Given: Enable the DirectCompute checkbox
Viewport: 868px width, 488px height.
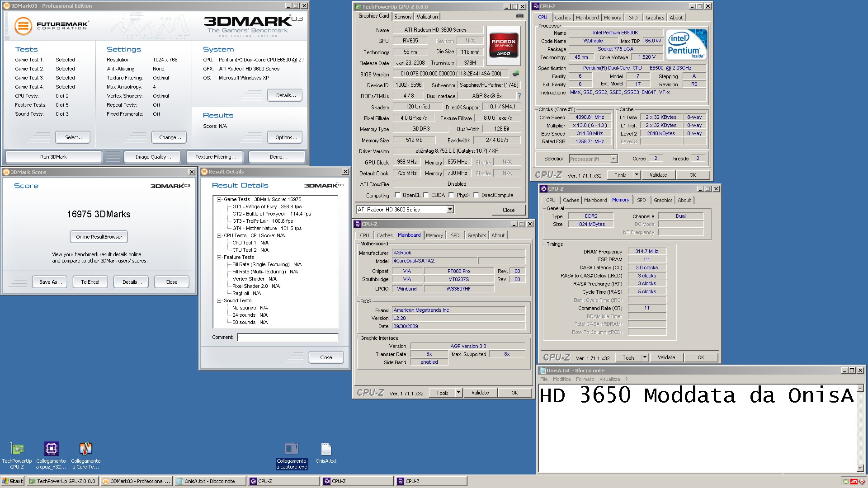Looking at the screenshot, I should (x=476, y=195).
